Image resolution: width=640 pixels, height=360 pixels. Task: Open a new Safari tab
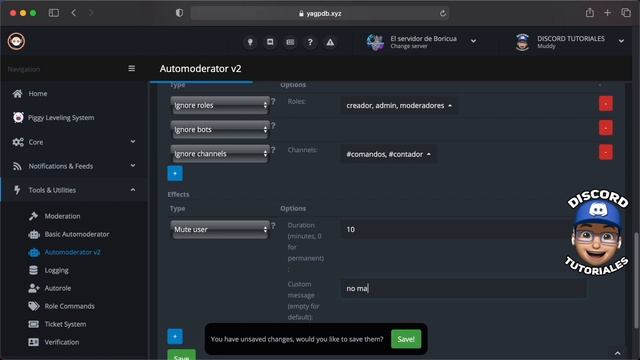point(607,13)
